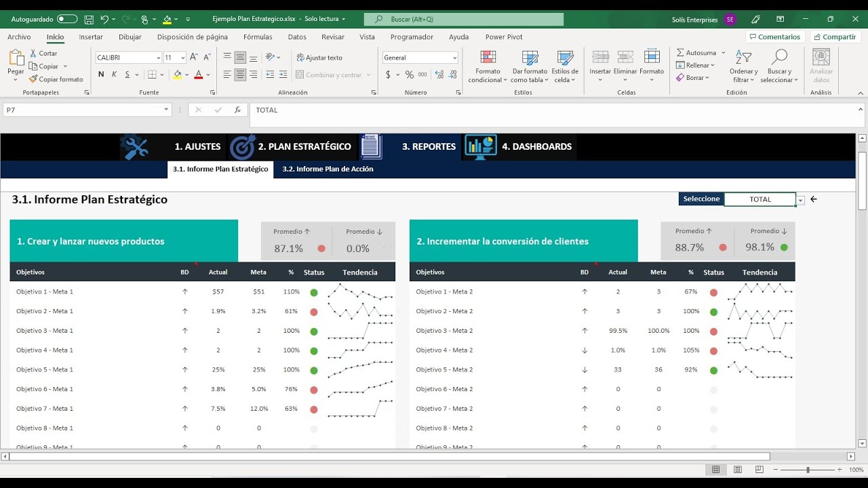
Task: Open the Formato cells menu
Action: [652, 65]
